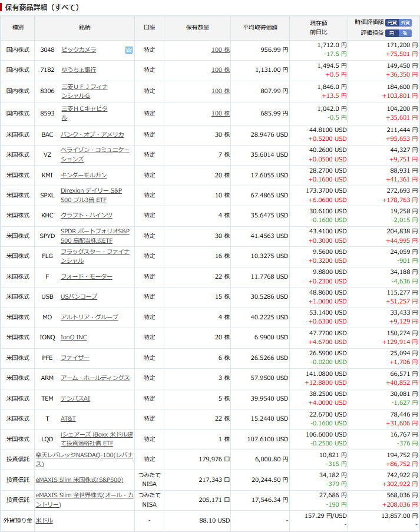Screen dimensions: 420x532
Task: Open バンク・オブ・アメリカ stock link
Action: pos(92,134)
